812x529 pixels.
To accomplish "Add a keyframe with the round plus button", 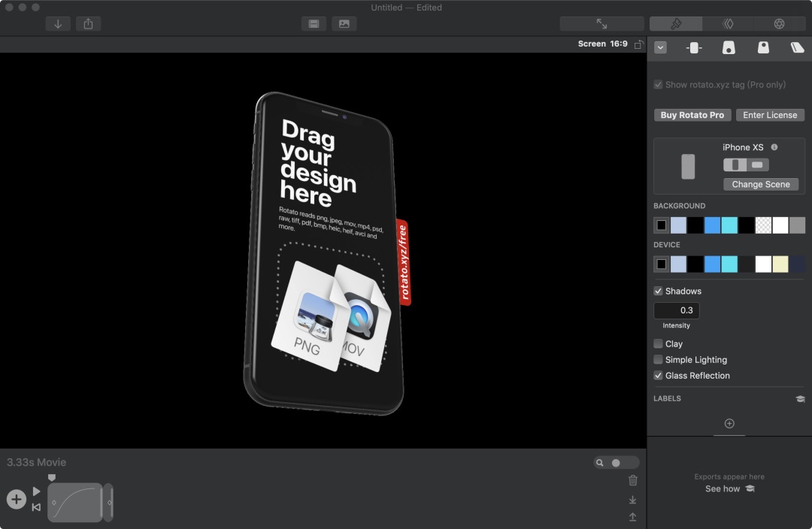I will point(17,500).
